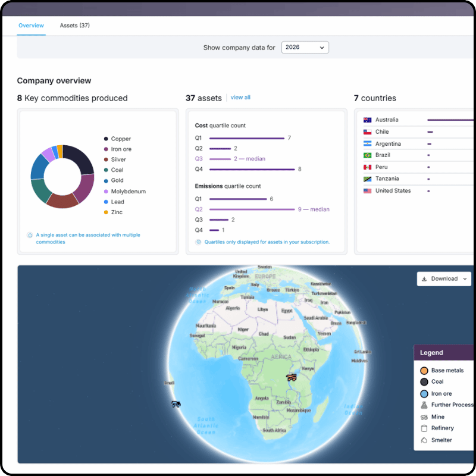476x476 pixels.
Task: Click the Coal legend dot in donut chart legend
Action: pyautogui.click(x=106, y=170)
